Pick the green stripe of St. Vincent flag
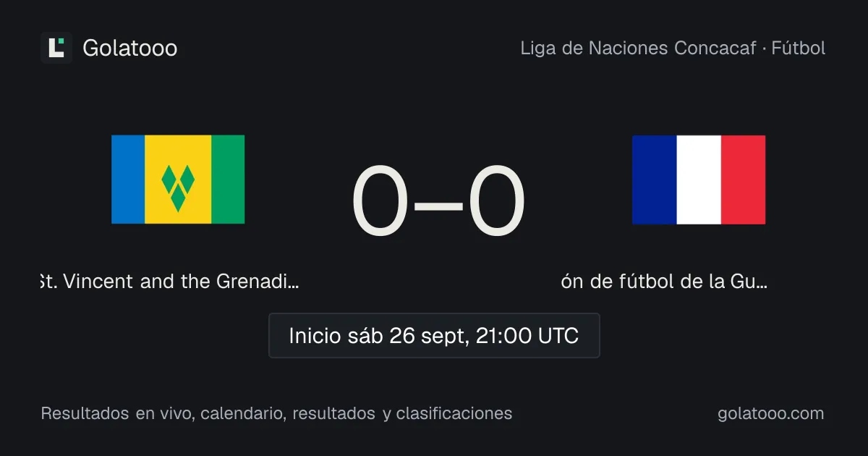This screenshot has height=456, width=868. coord(228,179)
